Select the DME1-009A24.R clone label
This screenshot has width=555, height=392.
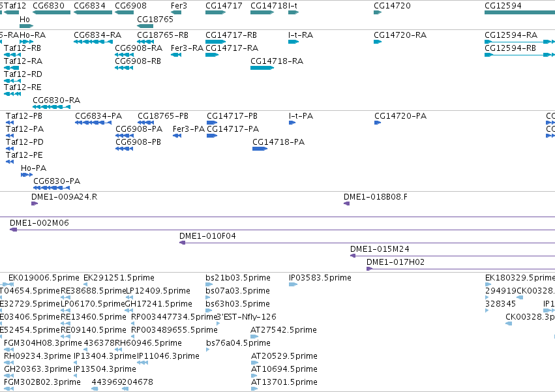[x=64, y=197]
